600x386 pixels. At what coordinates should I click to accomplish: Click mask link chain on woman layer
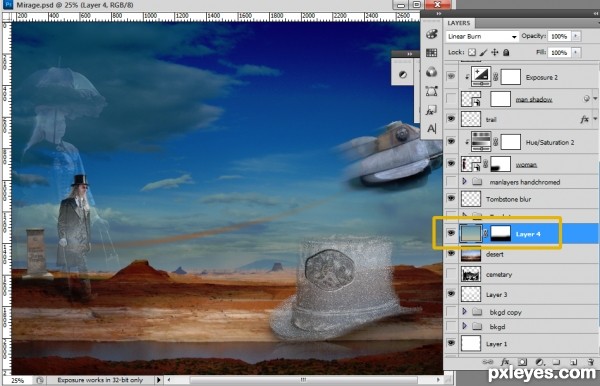tap(486, 164)
